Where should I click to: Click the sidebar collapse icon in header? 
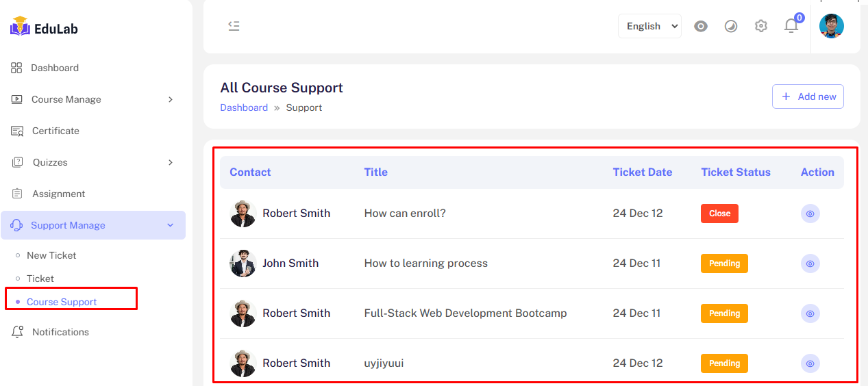tap(234, 26)
